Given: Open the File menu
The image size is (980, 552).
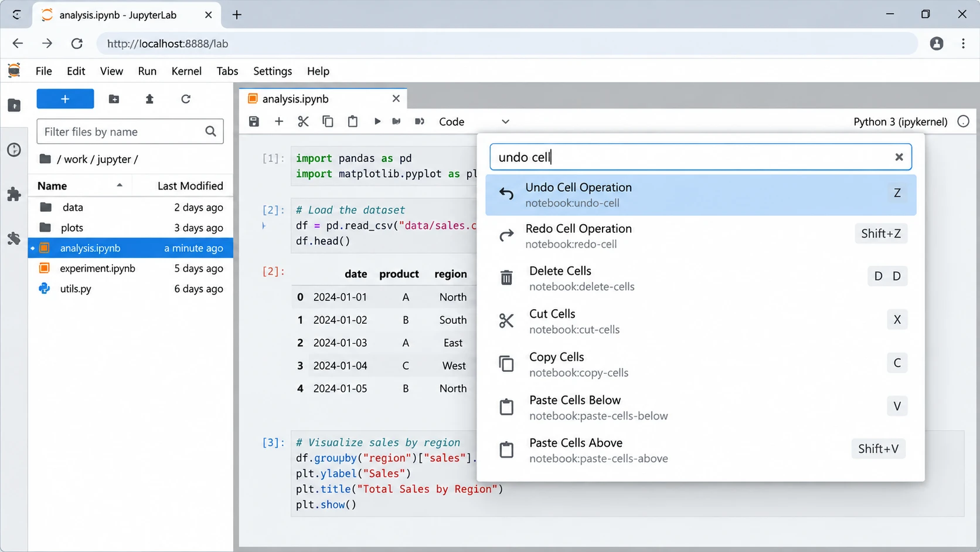Looking at the screenshot, I should click(44, 71).
